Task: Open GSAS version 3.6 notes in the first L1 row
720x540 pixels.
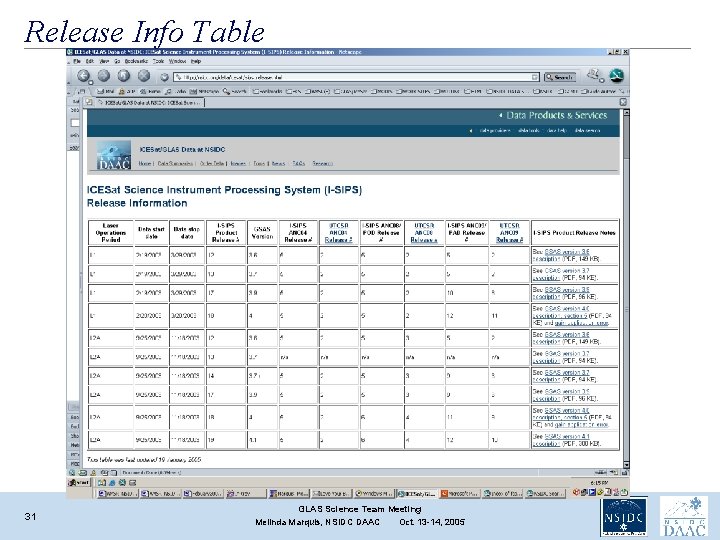Action: [x=561, y=255]
